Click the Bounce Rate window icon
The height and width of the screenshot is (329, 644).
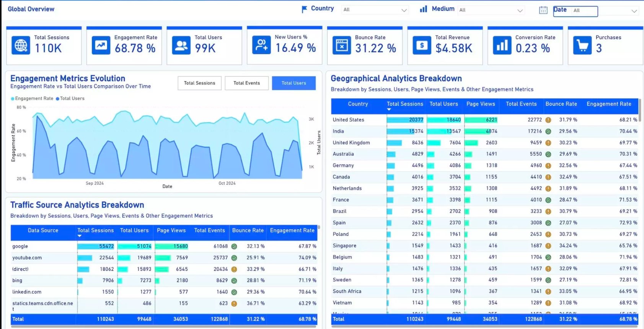(x=341, y=46)
